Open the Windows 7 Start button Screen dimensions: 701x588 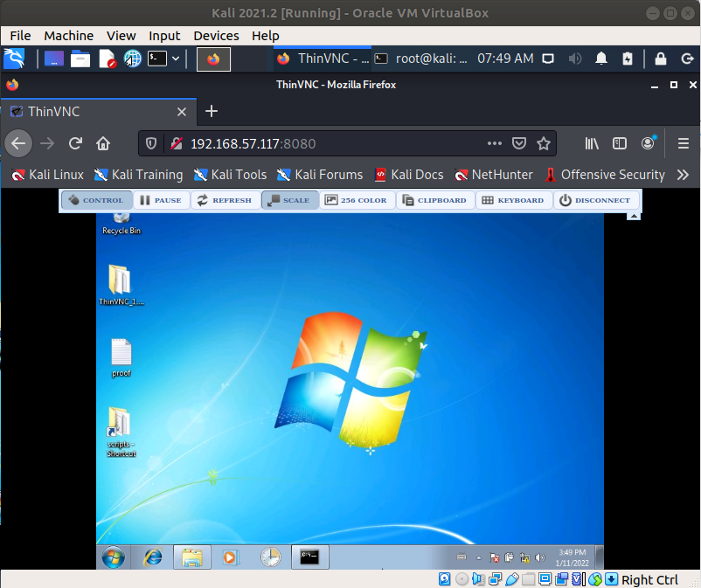coord(113,557)
